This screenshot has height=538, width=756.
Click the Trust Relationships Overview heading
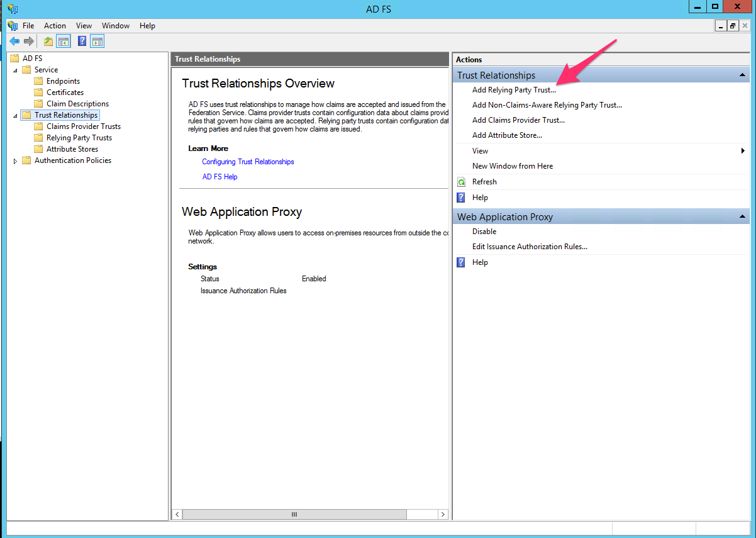[258, 84]
